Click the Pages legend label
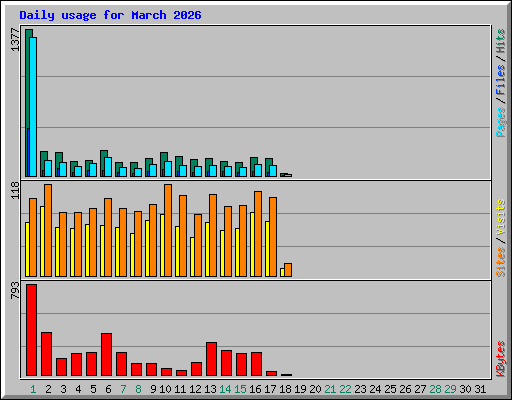This screenshot has height=400, width=512. point(501,122)
